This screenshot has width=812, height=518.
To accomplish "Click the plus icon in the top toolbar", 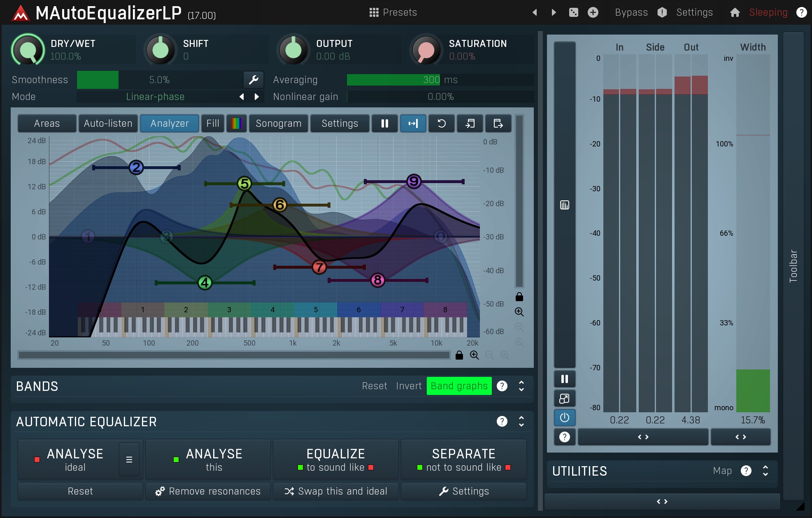I will coord(593,12).
